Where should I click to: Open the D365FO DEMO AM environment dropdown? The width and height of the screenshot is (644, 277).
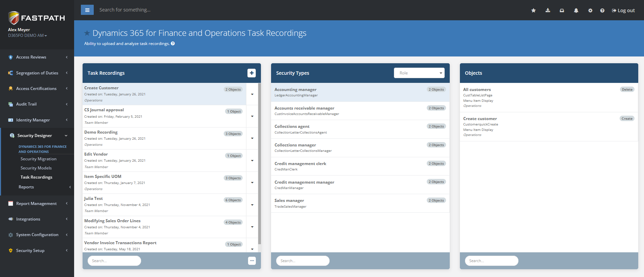(27, 36)
